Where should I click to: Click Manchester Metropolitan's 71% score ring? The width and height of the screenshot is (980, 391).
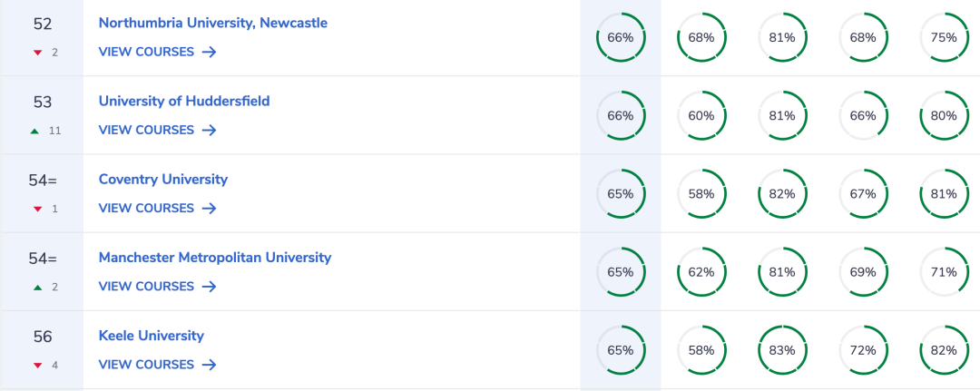pos(944,271)
